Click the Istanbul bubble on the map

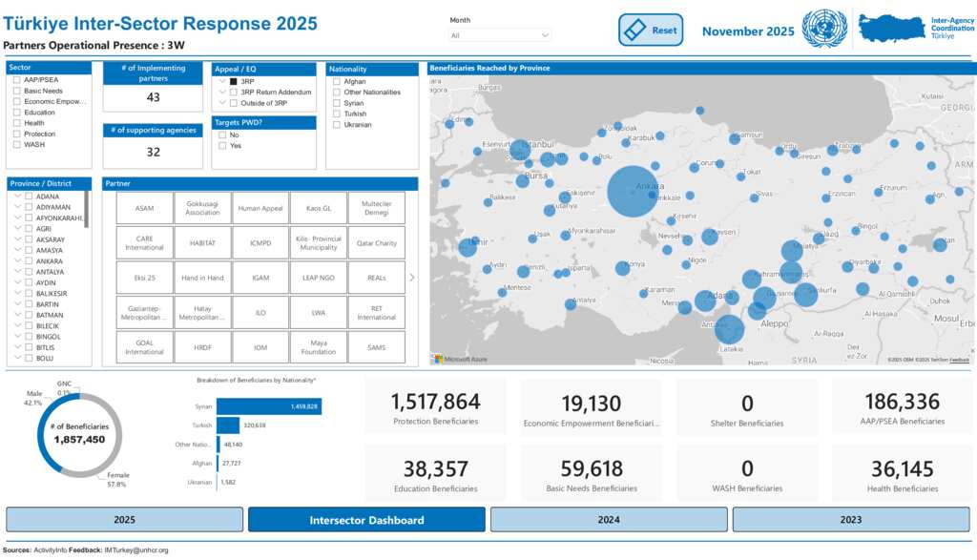point(520,150)
